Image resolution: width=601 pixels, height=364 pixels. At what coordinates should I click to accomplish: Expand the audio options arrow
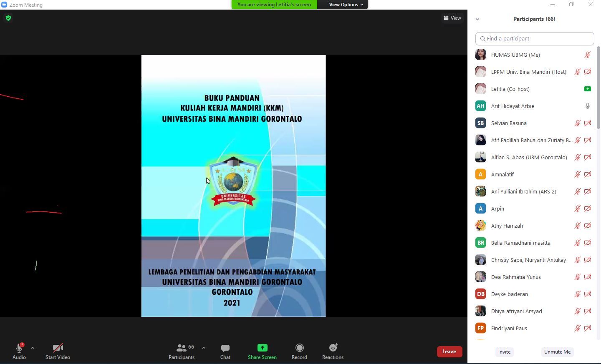33,348
